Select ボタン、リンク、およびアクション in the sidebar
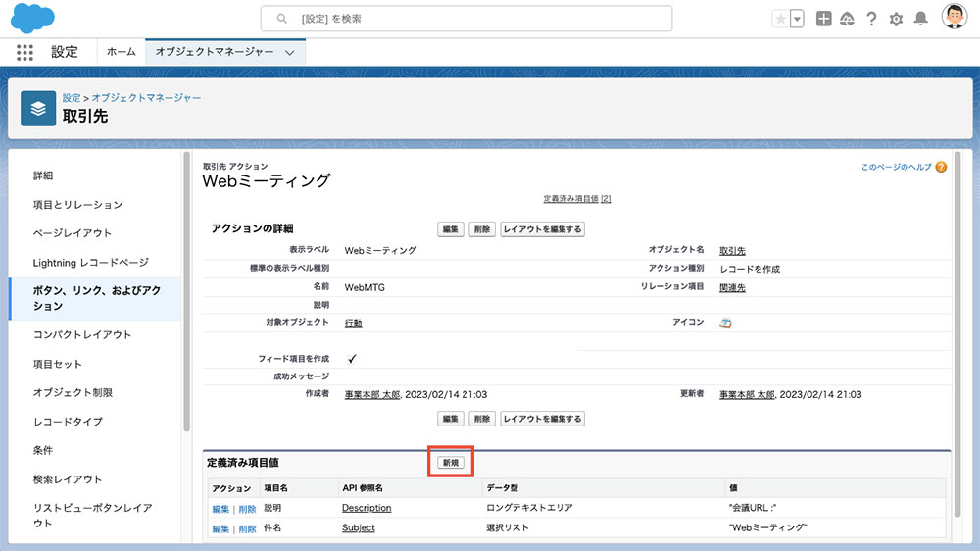Screen dimensions: 980x551 (x=96, y=298)
